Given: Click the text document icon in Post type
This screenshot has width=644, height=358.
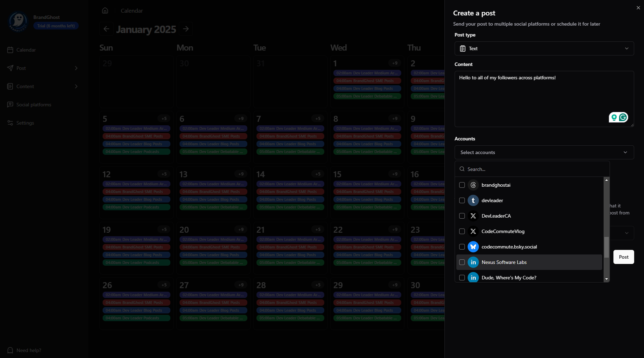Looking at the screenshot, I should [463, 48].
